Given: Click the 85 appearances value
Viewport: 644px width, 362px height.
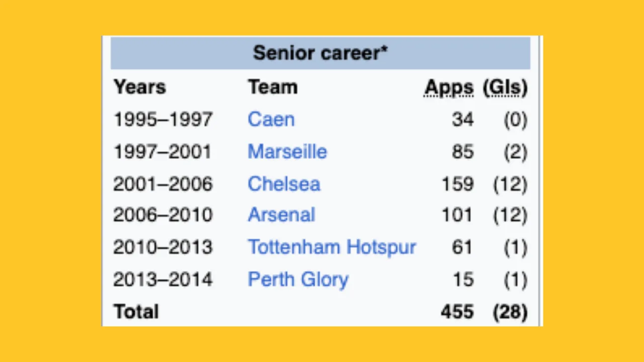Looking at the screenshot, I should [x=462, y=152].
